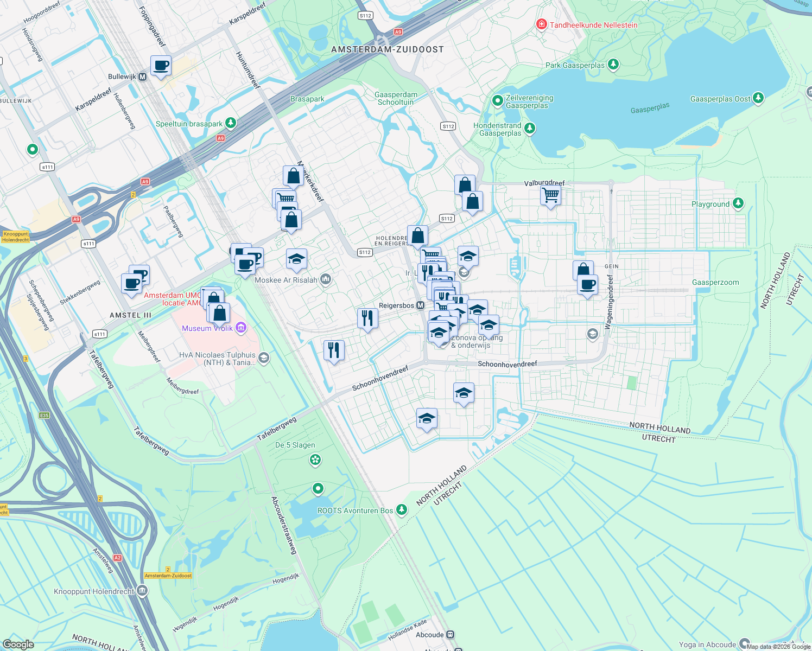Click the Hondenstrand Gaasperplas park icon
The height and width of the screenshot is (651, 812).
point(530,129)
